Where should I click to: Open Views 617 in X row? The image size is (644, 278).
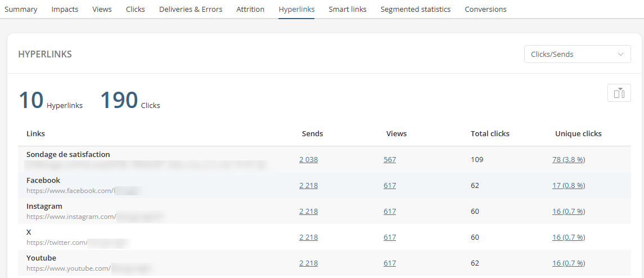tap(390, 237)
